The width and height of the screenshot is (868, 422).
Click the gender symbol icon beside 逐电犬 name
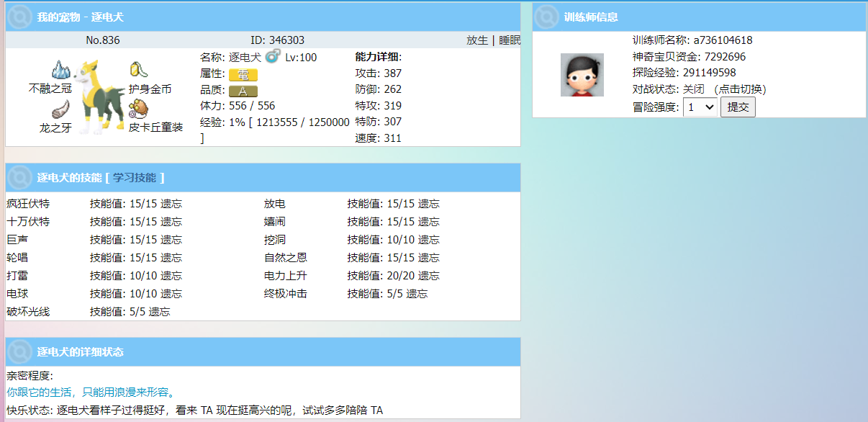click(x=272, y=57)
